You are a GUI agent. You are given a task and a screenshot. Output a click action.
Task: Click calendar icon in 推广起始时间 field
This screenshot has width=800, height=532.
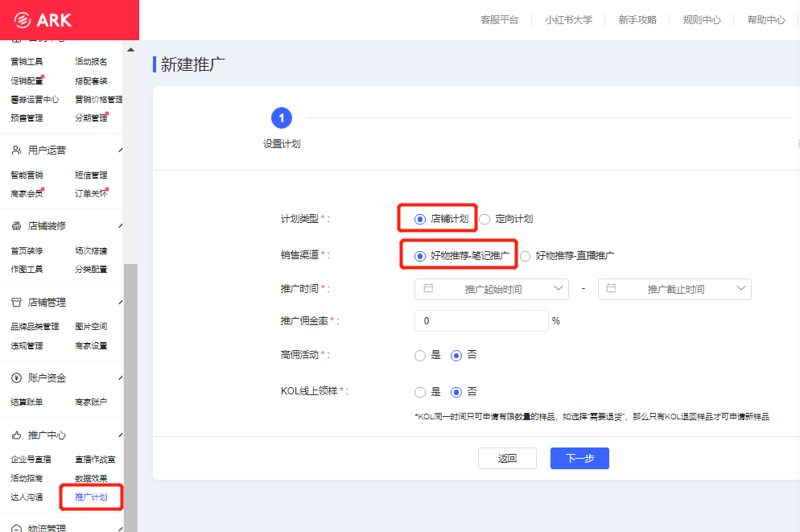(428, 289)
